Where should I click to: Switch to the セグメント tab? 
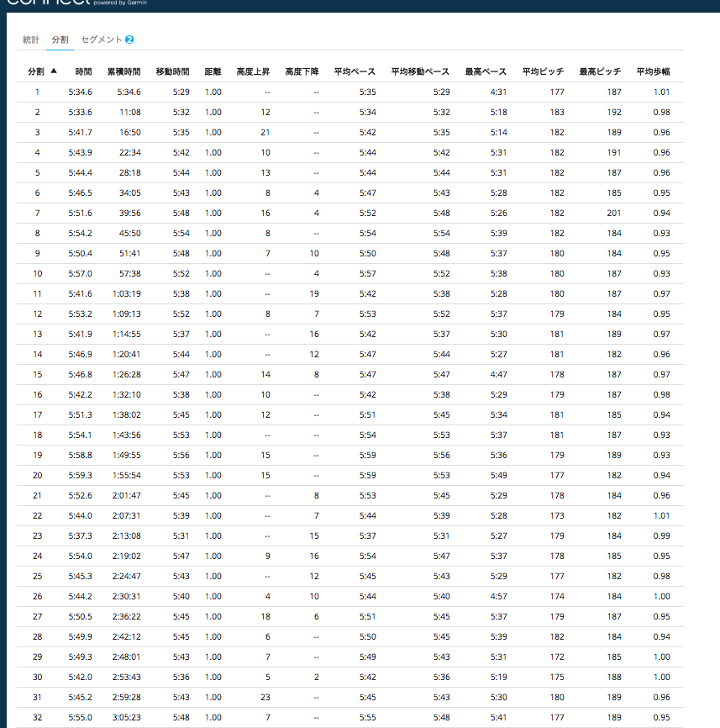tap(101, 40)
